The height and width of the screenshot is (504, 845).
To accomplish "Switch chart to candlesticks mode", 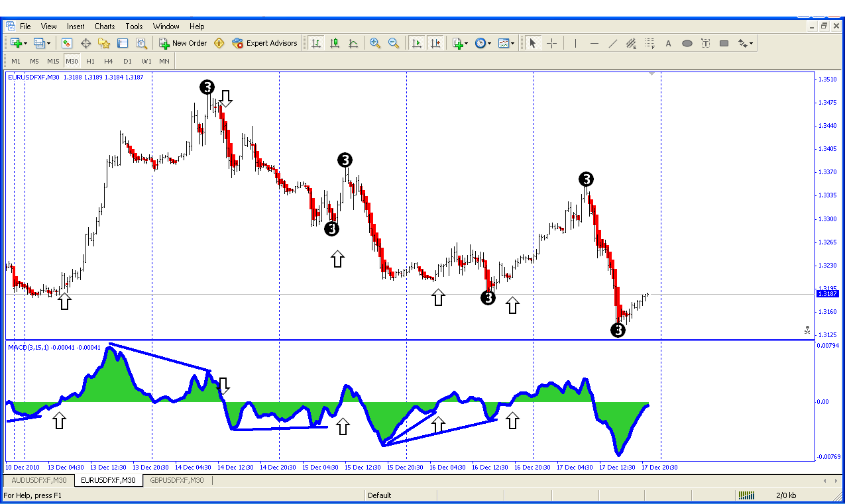I will pyautogui.click(x=335, y=43).
